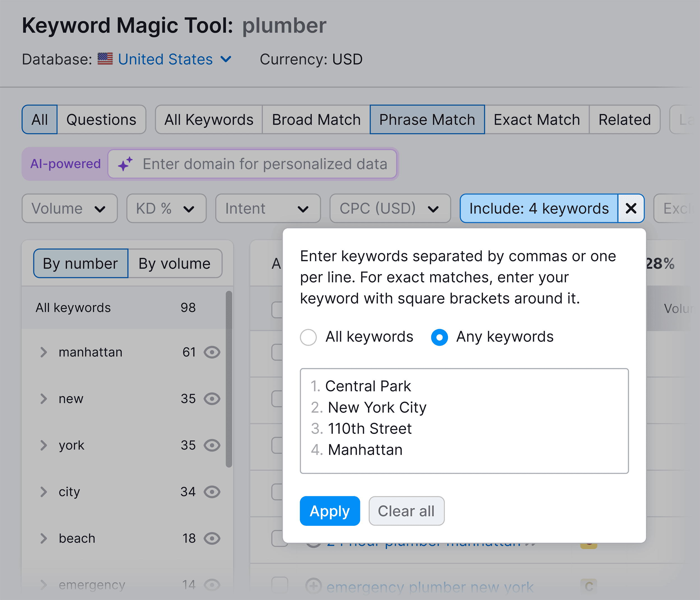This screenshot has height=600, width=700.
Task: Select the Any keywords radio button
Action: tap(439, 337)
